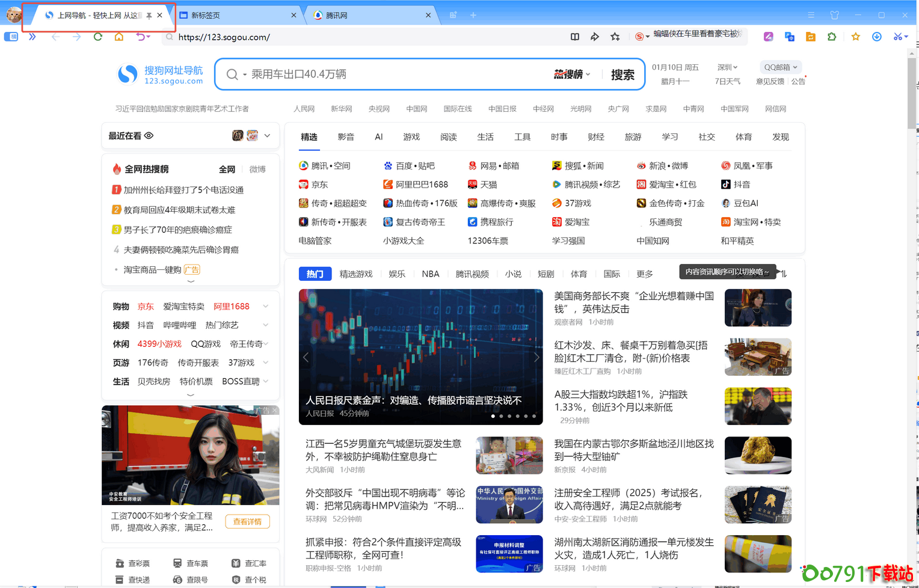The height and width of the screenshot is (588, 919).
Task: Click the home icon next to refresh
Action: tap(119, 37)
